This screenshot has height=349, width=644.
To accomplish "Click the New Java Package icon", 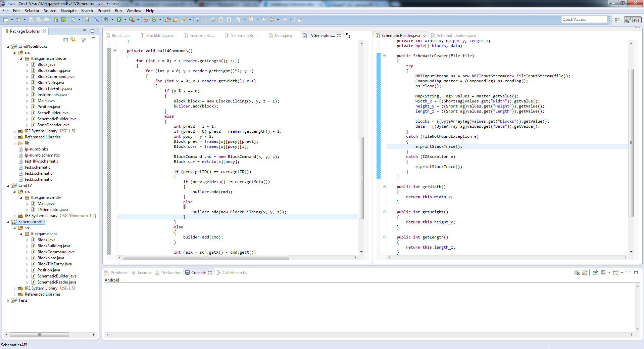I will point(146,20).
